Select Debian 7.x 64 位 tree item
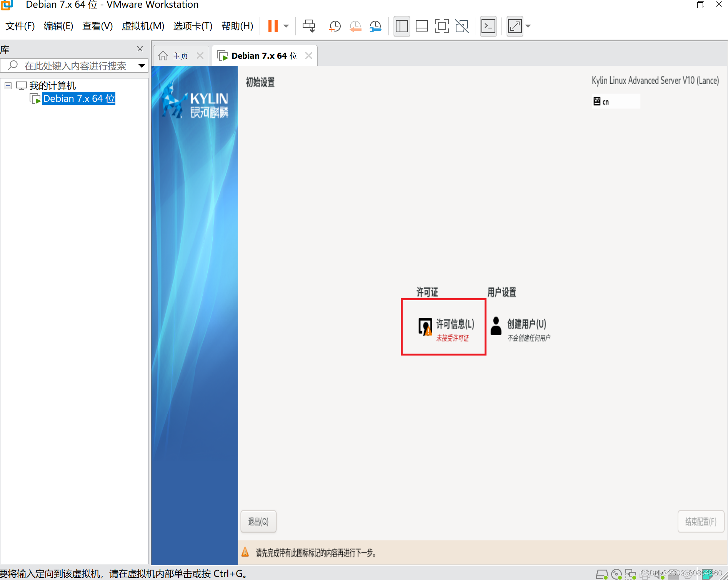The height and width of the screenshot is (580, 728). 79,99
